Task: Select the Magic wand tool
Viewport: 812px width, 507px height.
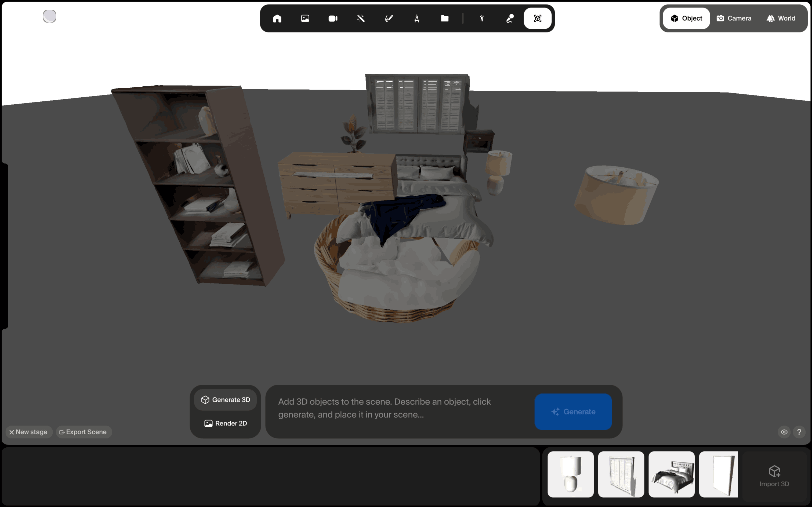Action: (361, 19)
